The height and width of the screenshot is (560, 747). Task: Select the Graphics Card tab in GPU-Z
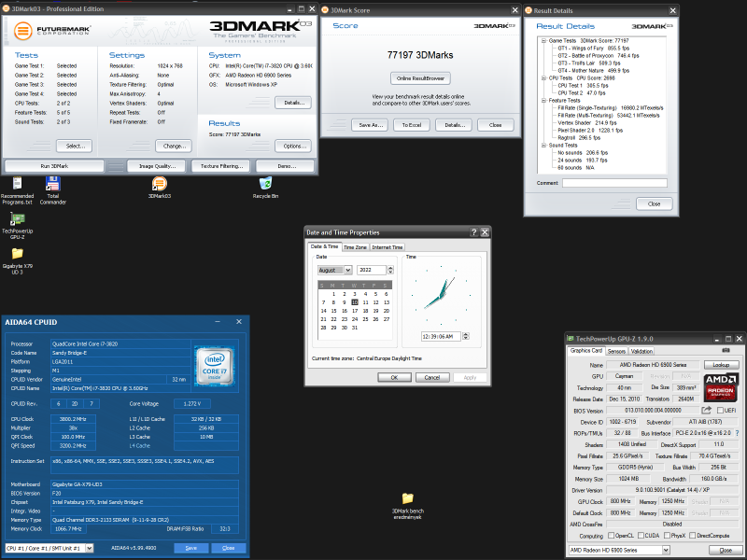pos(586,351)
